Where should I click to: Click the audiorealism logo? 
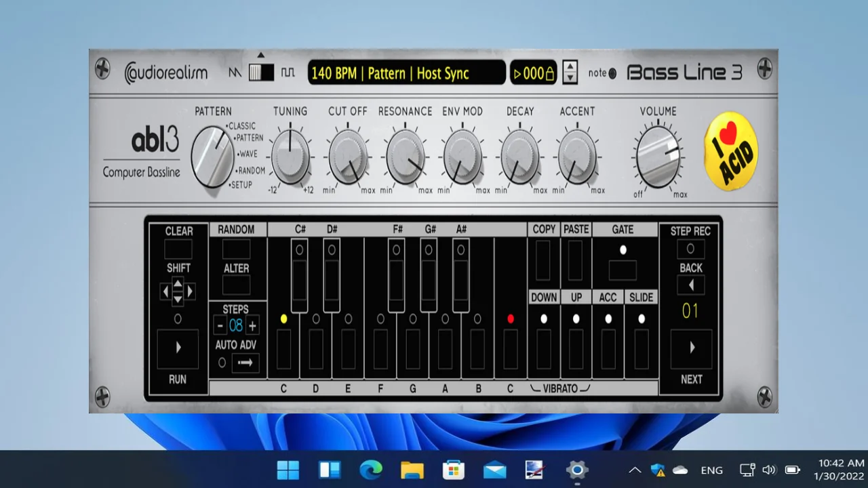(x=166, y=73)
